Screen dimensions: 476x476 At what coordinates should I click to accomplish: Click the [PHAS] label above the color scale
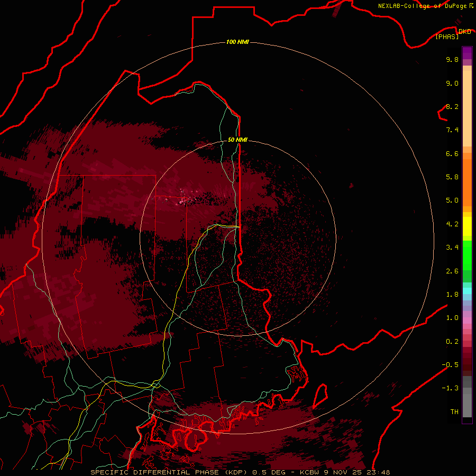click(x=447, y=37)
